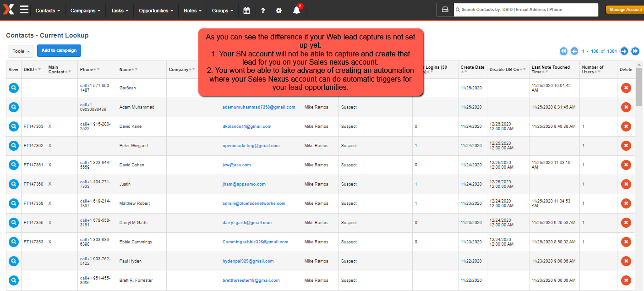This screenshot has height=291, width=644.
Task: Go to the last page of results
Action: point(635,51)
